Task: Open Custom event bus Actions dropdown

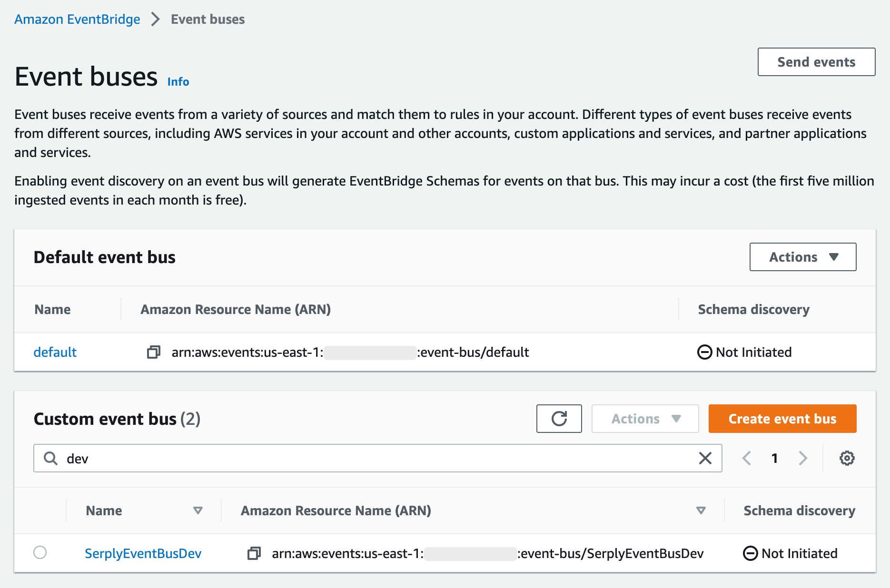Action: 645,419
